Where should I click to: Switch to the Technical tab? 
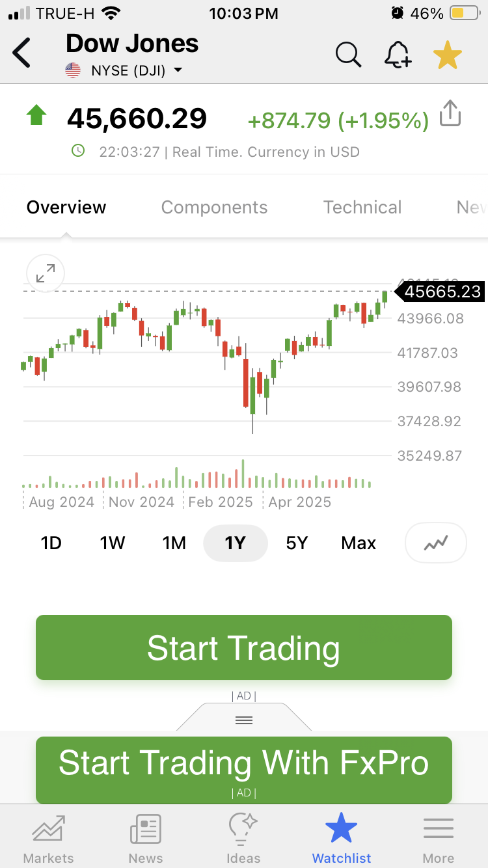click(x=362, y=207)
